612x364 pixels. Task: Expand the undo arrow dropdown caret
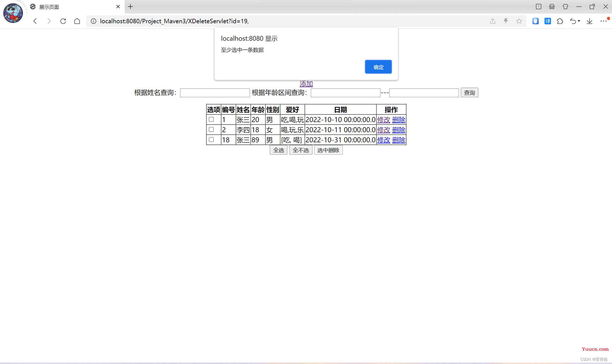(x=579, y=21)
